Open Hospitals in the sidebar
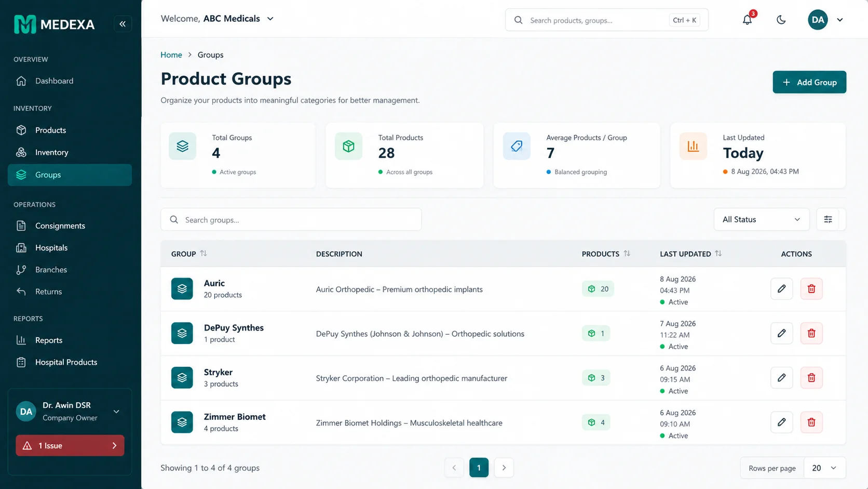 pos(70,247)
